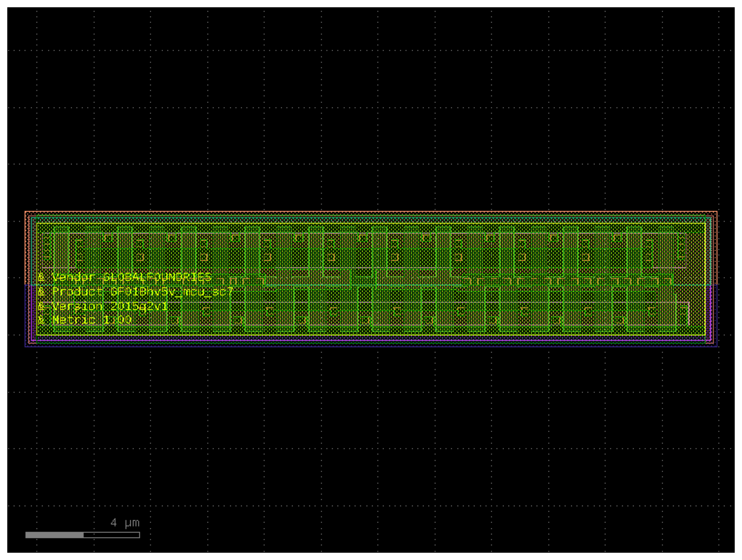Select the '& Version 2015q2v1' text label
The image size is (742, 560).
(103, 306)
